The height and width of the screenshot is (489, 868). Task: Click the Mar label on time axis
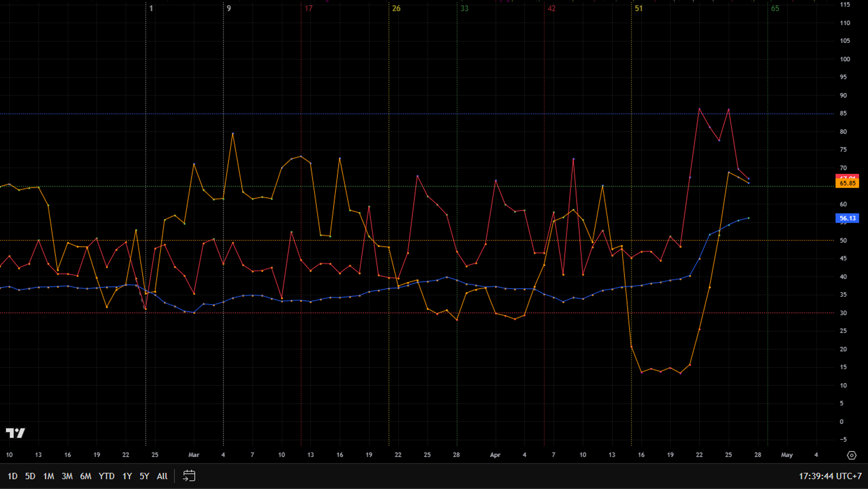(194, 455)
